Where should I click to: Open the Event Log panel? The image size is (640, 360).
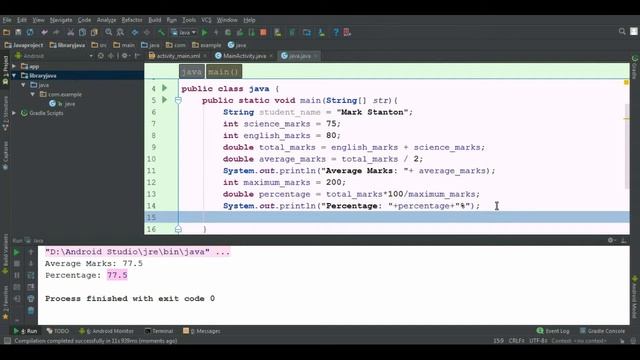(553, 331)
